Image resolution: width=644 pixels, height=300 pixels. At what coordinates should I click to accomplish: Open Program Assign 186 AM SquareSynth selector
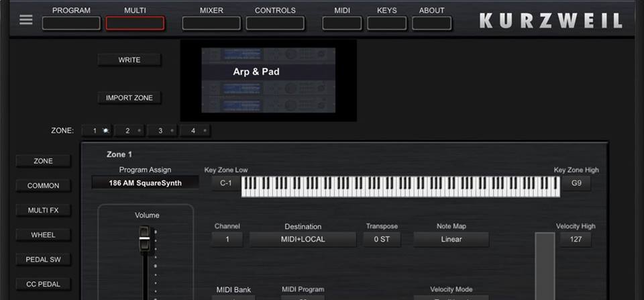(145, 183)
